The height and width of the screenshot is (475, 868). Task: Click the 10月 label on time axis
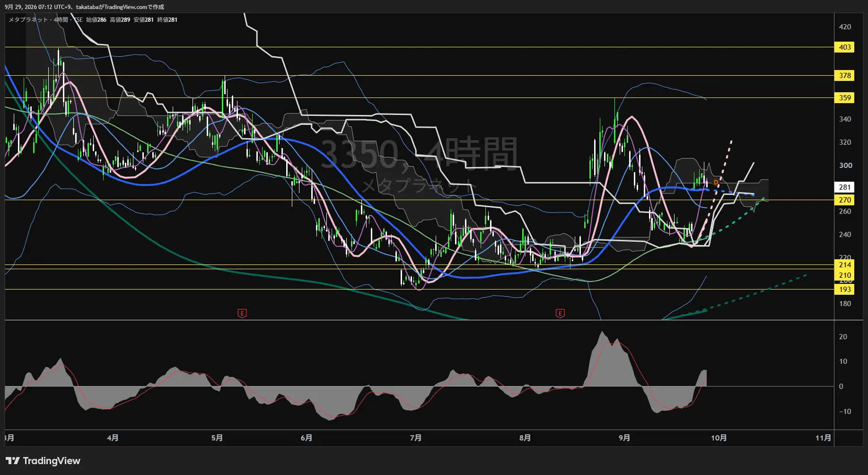719,438
